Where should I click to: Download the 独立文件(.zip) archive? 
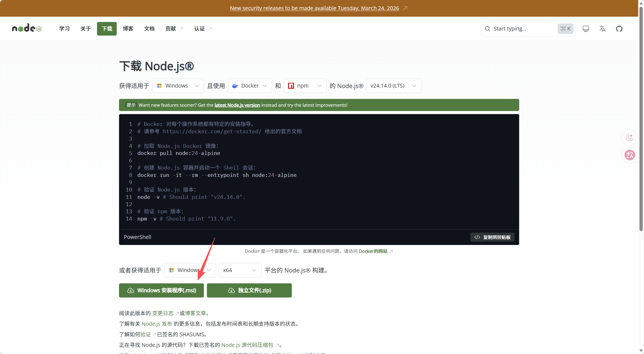pos(249,290)
